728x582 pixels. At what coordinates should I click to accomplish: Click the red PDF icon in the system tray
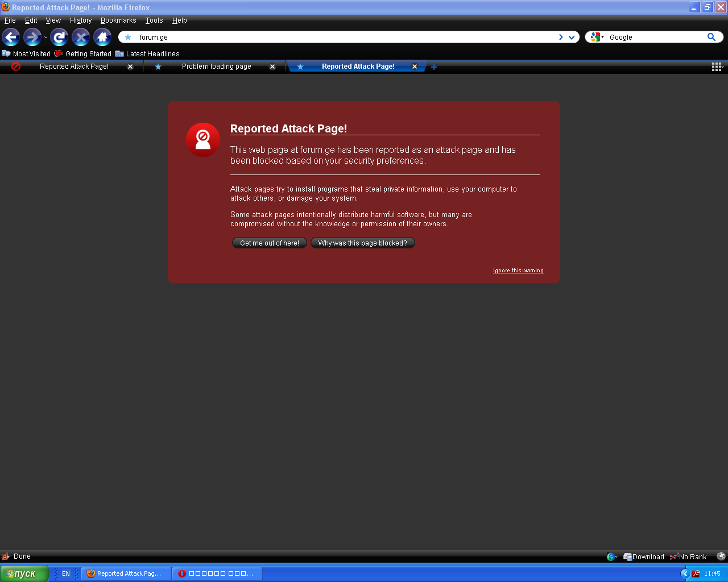point(696,573)
